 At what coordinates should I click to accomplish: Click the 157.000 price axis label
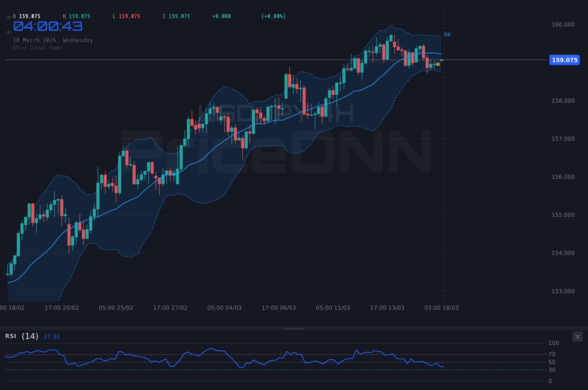point(563,139)
